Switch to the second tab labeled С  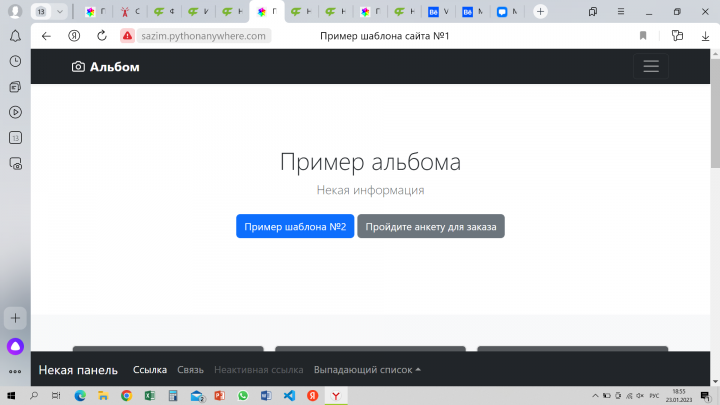[130, 12]
